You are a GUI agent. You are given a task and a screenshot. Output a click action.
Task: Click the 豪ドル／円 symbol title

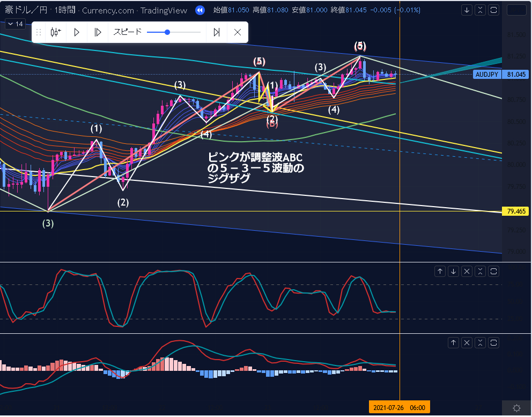pyautogui.click(x=25, y=10)
